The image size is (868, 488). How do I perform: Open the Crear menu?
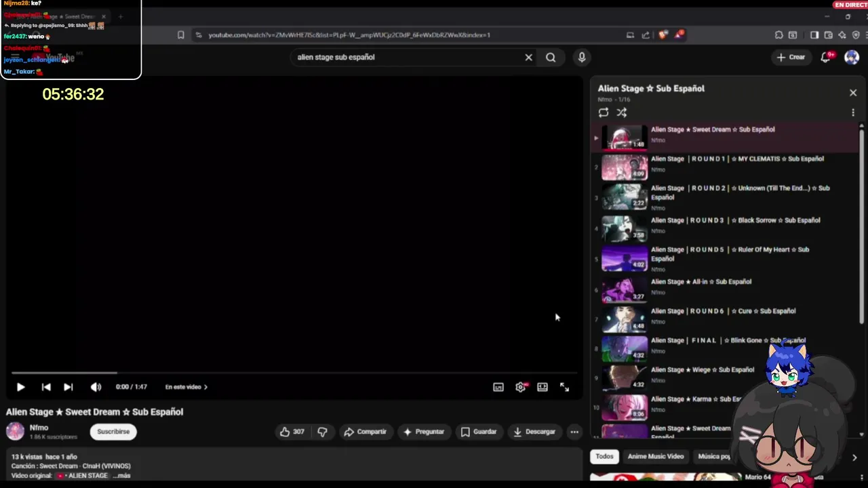tap(791, 58)
